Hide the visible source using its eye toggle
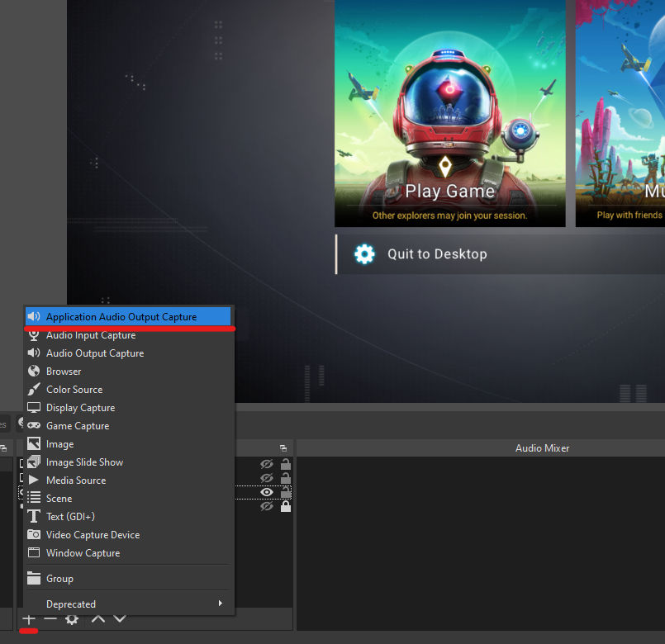Image resolution: width=665 pixels, height=644 pixels. (x=266, y=492)
